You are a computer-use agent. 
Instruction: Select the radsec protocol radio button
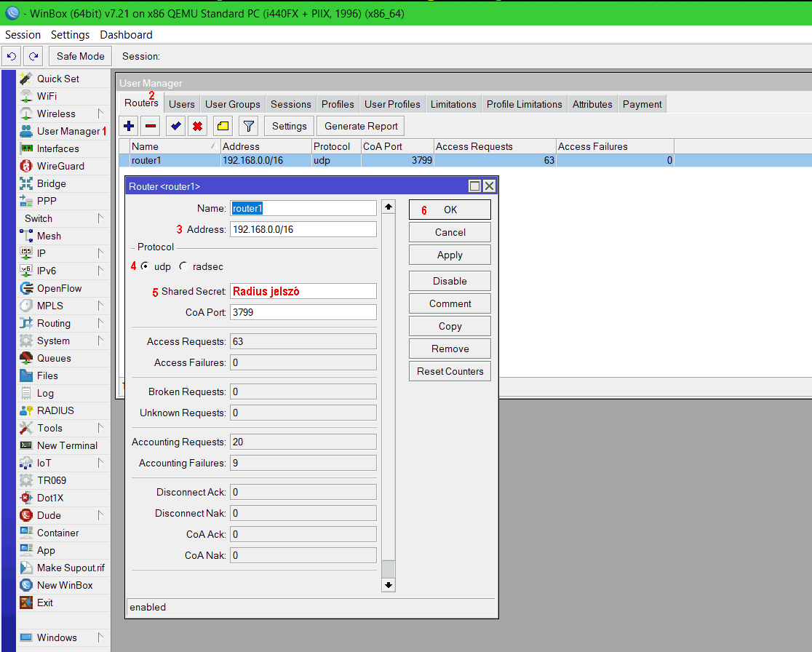coord(183,266)
